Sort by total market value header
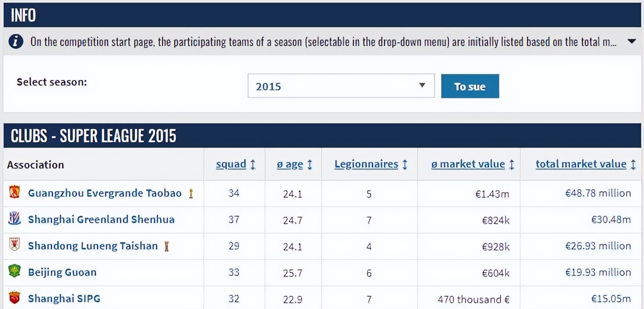 pyautogui.click(x=581, y=164)
